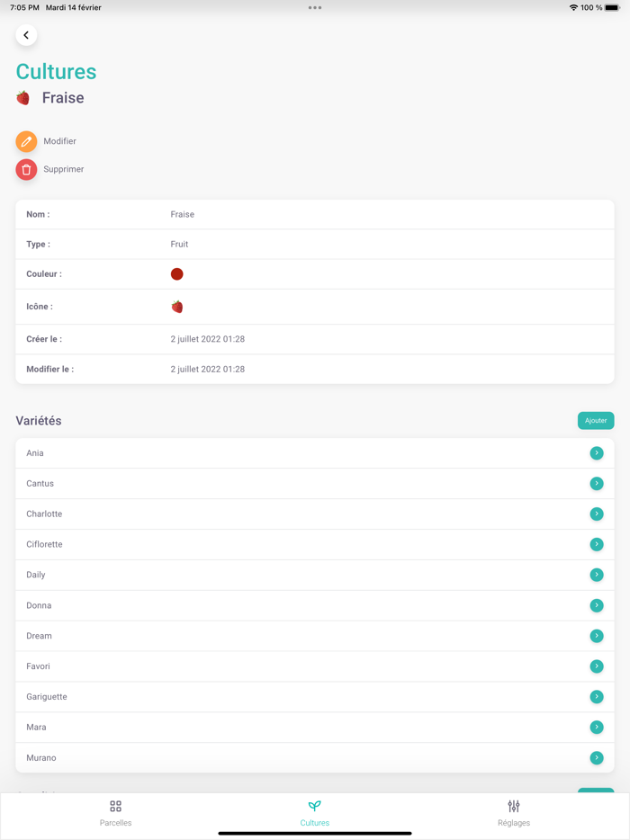The width and height of the screenshot is (630, 840).
Task: Select the Murano variety name
Action: 41,757
